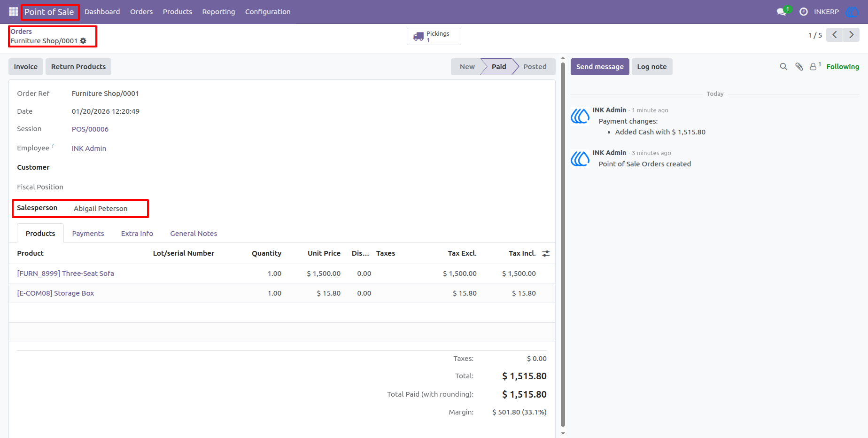Click the Log note button
The image size is (868, 438).
pyautogui.click(x=652, y=67)
